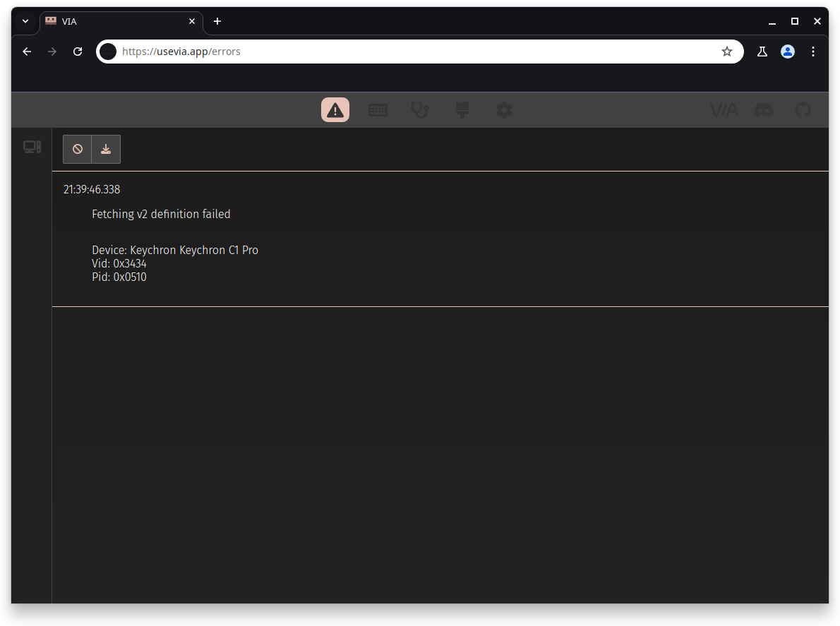The width and height of the screenshot is (840, 626).
Task: Clear the error log with cancel icon
Action: point(77,149)
